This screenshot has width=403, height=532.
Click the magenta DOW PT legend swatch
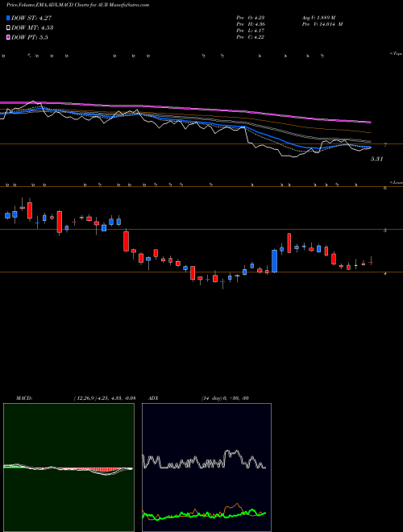pyautogui.click(x=8, y=37)
